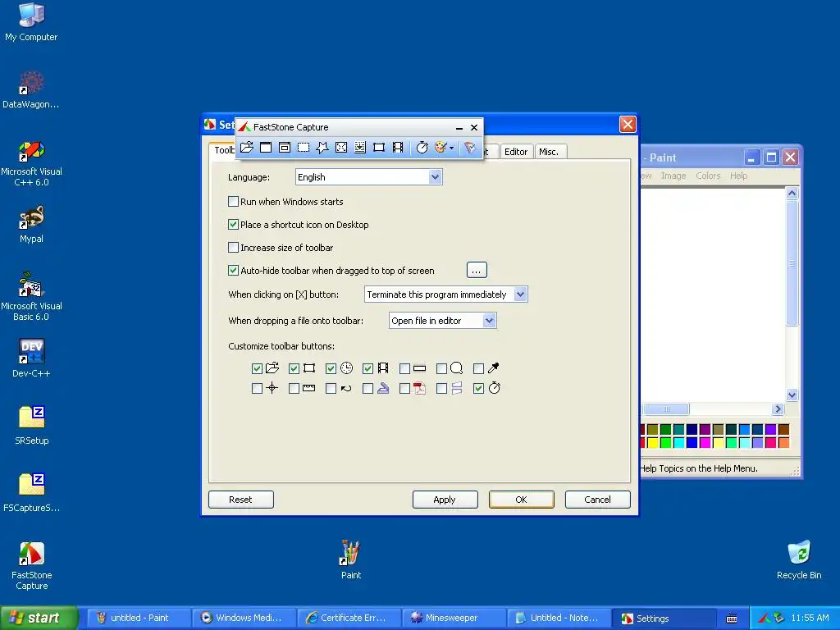Viewport: 840px width, 630px height.
Task: Select the Mypal desktop icon
Action: (31, 225)
